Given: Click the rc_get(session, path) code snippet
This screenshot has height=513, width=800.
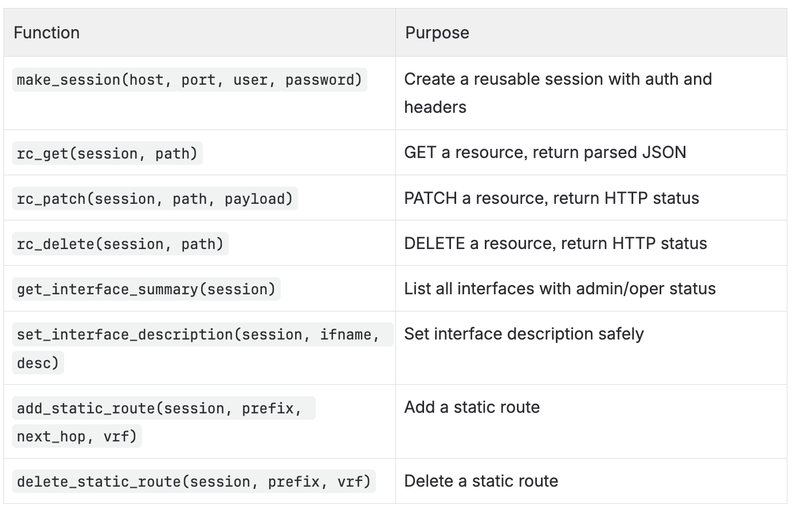Looking at the screenshot, I should click(x=107, y=154).
